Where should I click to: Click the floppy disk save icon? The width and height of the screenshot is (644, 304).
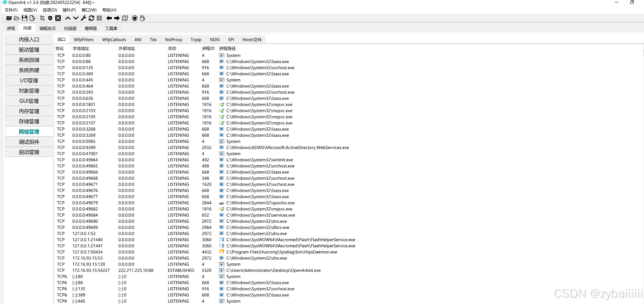coord(24,18)
